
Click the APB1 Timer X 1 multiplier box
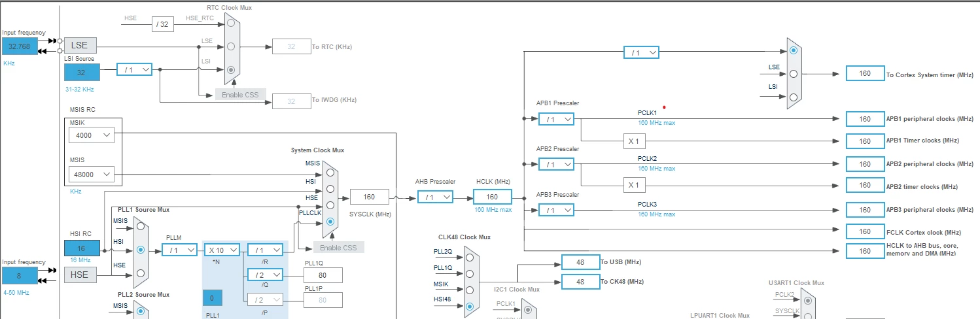pyautogui.click(x=633, y=141)
